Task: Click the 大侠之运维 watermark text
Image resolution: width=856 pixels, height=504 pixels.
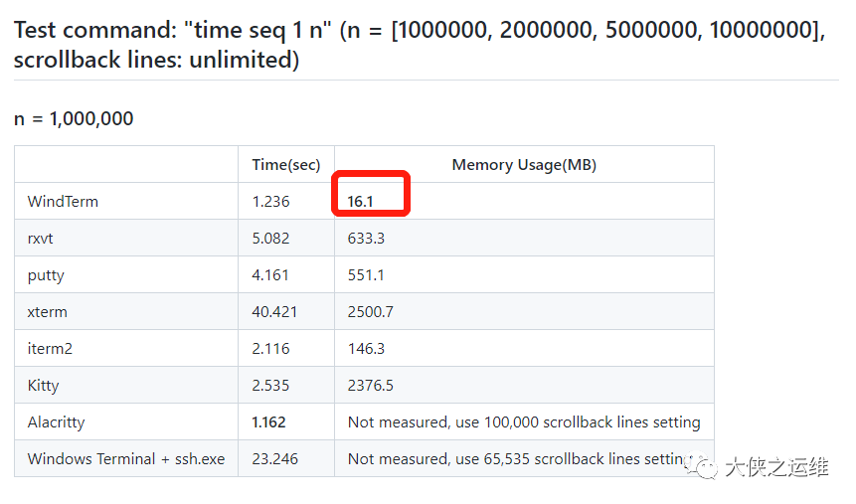Action: tap(776, 467)
